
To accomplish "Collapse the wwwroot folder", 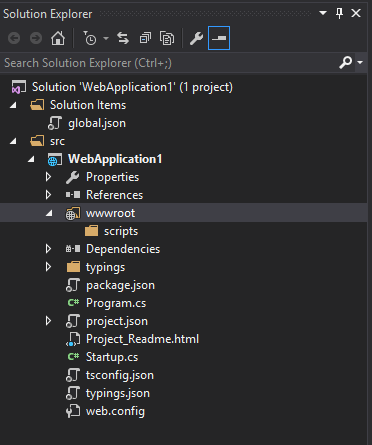I will [x=49, y=213].
